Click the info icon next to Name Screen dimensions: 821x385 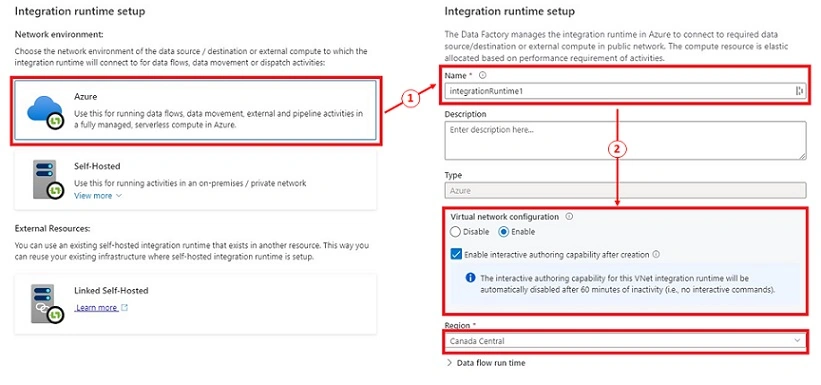(x=482, y=75)
